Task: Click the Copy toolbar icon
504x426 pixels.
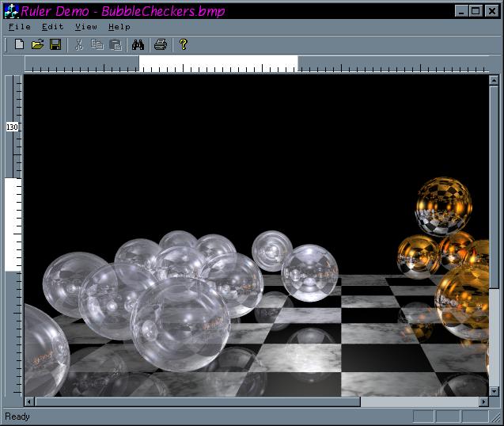Action: coord(97,44)
